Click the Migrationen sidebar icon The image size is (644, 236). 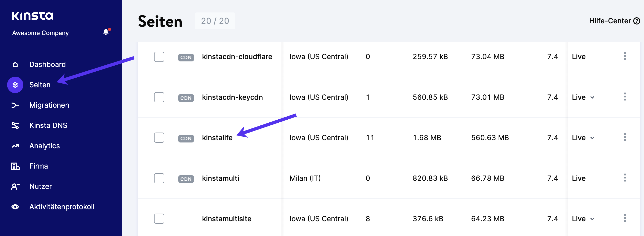pyautogui.click(x=15, y=105)
